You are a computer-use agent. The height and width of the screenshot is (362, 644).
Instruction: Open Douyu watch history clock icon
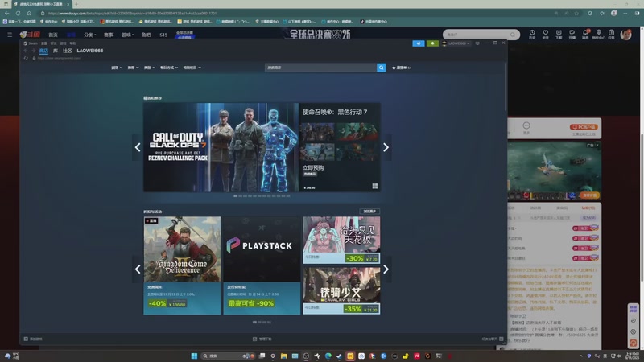(x=532, y=34)
